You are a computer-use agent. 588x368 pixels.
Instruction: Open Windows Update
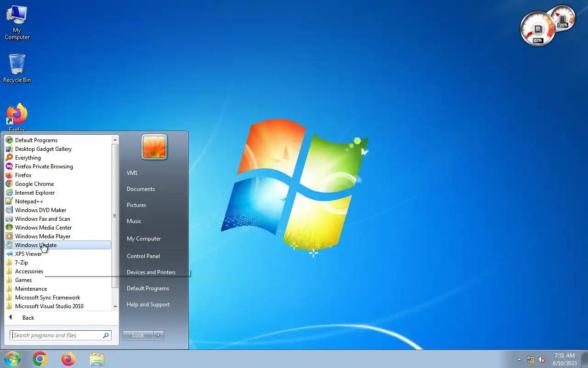coord(57,245)
